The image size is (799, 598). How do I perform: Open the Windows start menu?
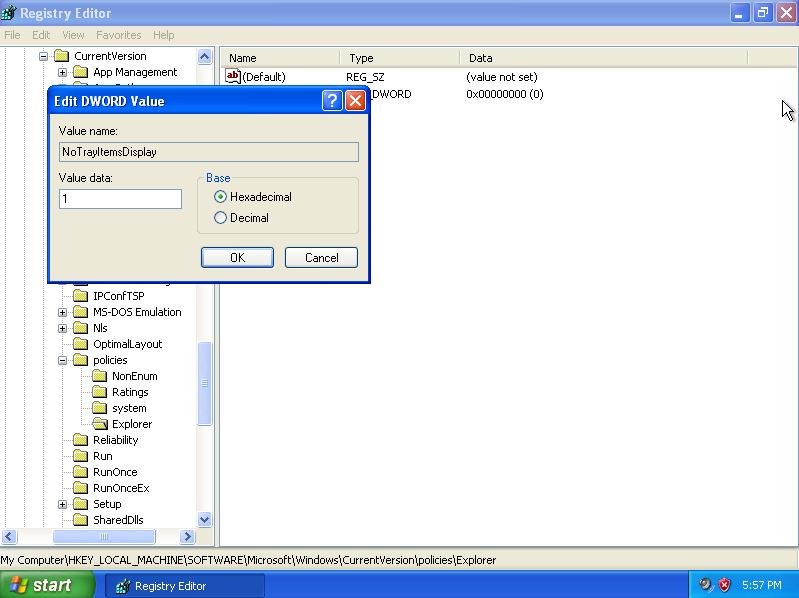[x=47, y=585]
